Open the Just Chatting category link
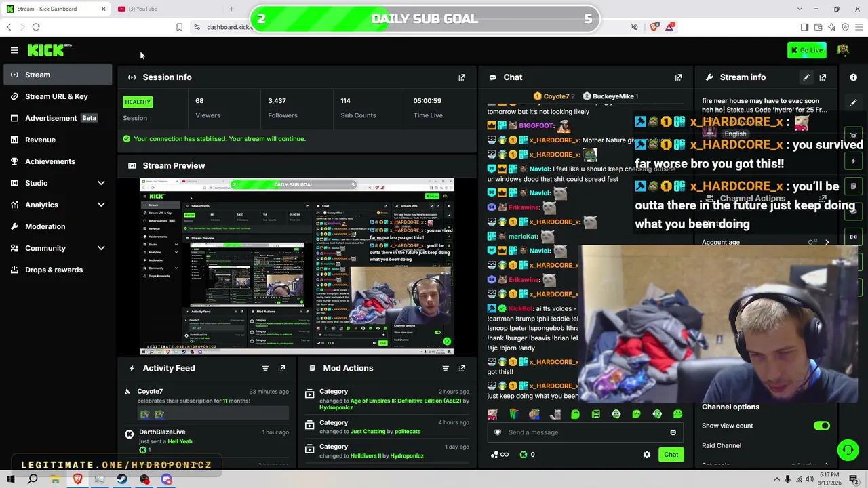 pyautogui.click(x=368, y=432)
